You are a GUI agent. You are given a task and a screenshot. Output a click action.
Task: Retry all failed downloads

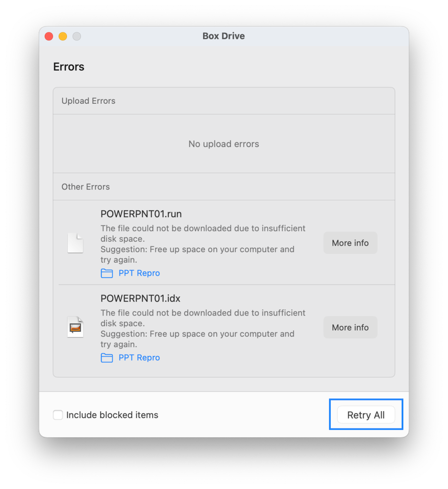point(366,415)
